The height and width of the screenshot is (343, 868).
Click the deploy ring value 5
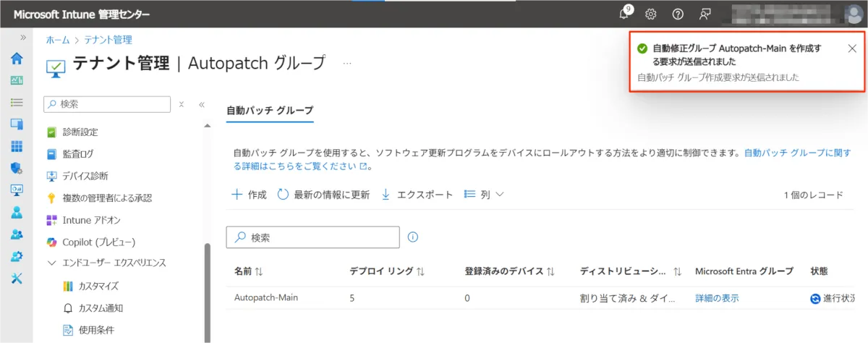click(352, 298)
